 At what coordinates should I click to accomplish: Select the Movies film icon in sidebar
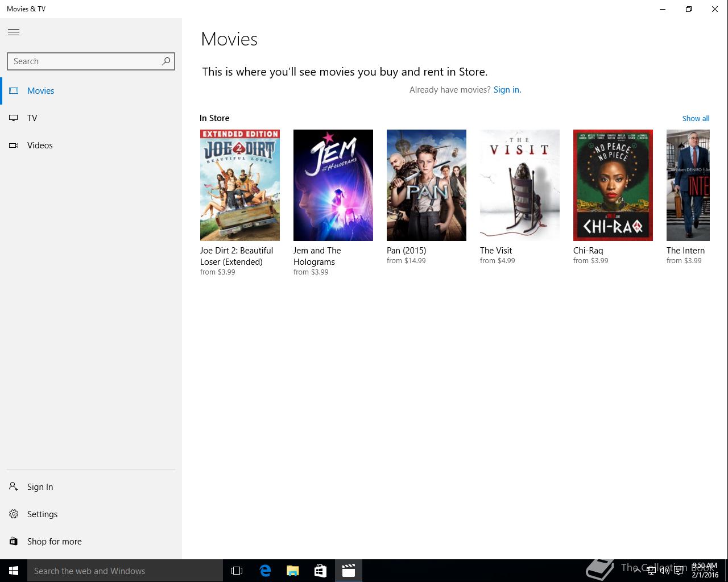tap(14, 91)
